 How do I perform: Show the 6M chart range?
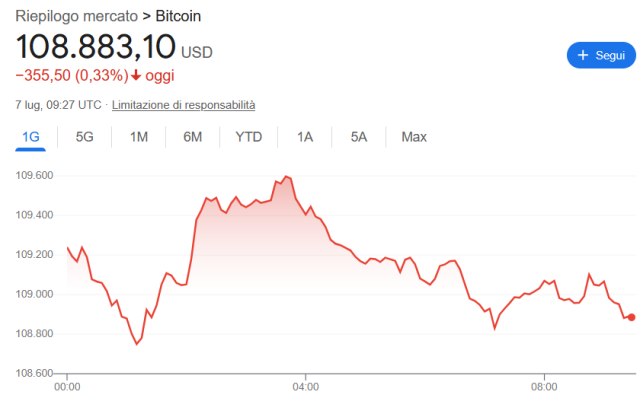193,137
